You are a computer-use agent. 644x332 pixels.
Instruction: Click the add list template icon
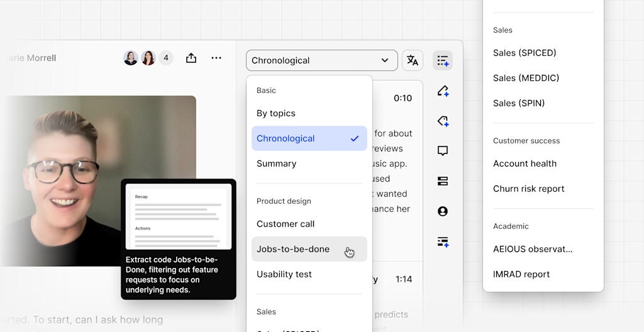coord(443,60)
